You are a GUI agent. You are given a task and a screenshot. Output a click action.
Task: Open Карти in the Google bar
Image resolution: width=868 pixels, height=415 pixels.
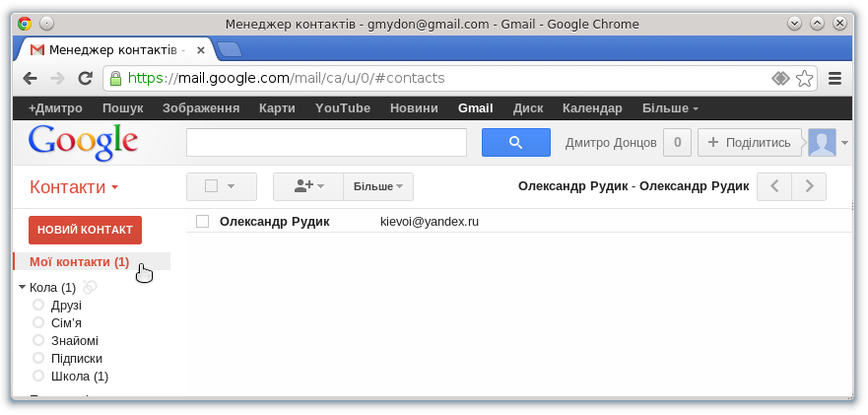point(277,108)
